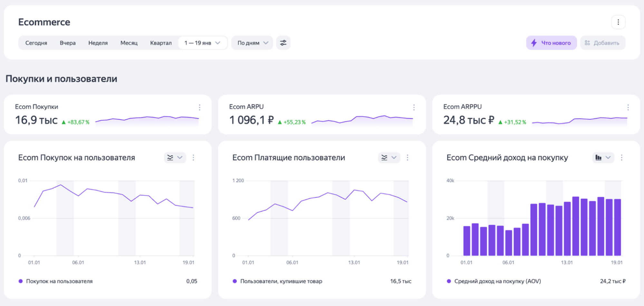The image size is (644, 306).
Task: Select the Сегодня period tab
Action: [36, 43]
